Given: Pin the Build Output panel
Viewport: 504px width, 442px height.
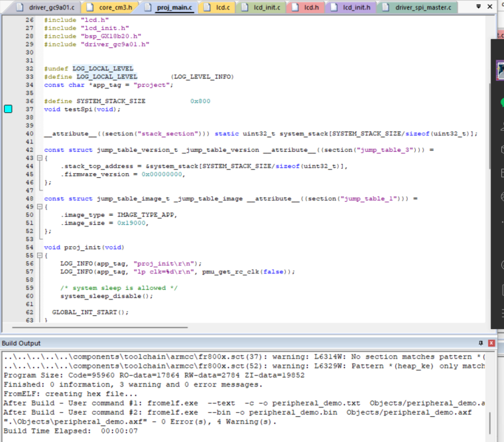Looking at the screenshot, I should [x=481, y=343].
